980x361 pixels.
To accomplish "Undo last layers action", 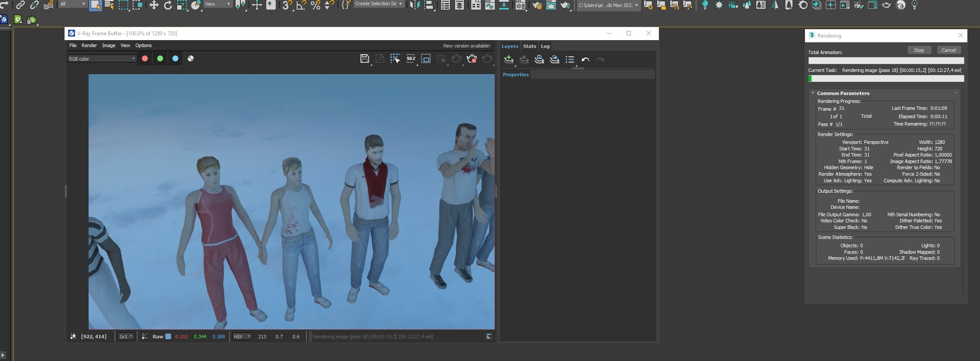I will [x=586, y=60].
